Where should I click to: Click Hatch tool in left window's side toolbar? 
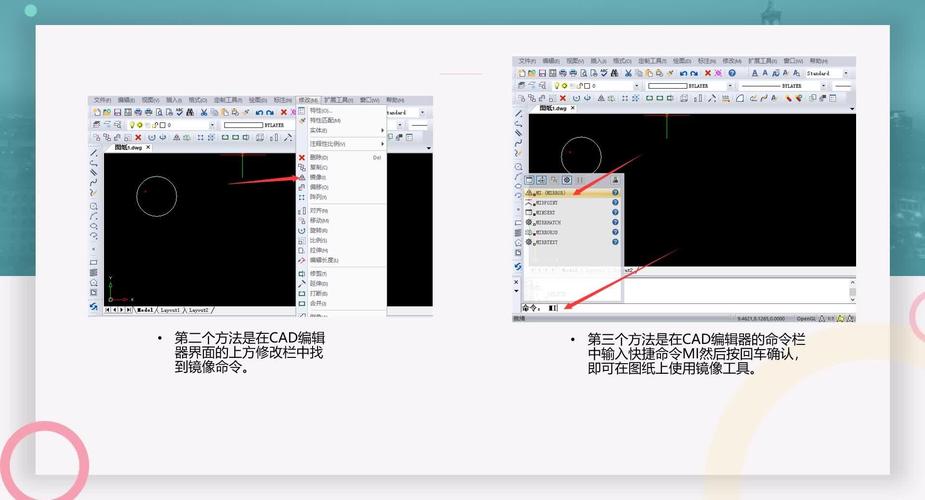[x=93, y=272]
